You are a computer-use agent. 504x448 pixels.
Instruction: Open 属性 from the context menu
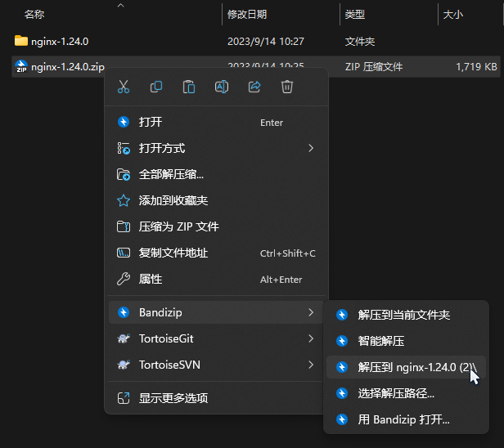151,279
